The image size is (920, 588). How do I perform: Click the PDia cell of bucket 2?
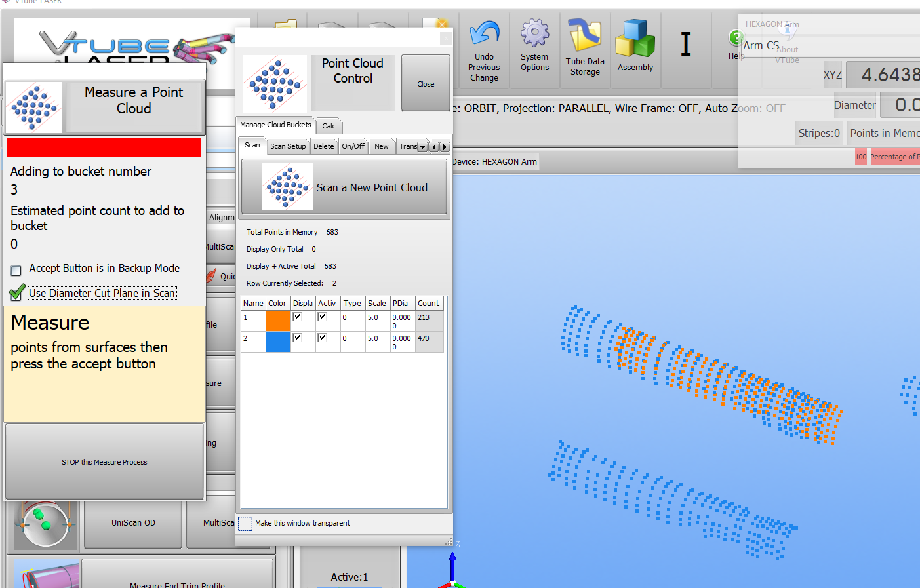tap(402, 342)
